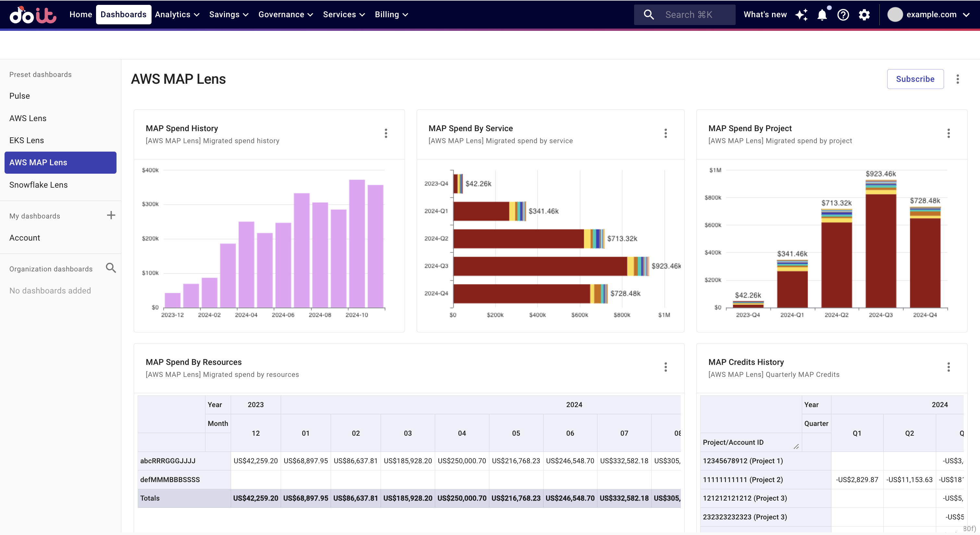
Task: Expand the Savings menu
Action: tap(229, 15)
